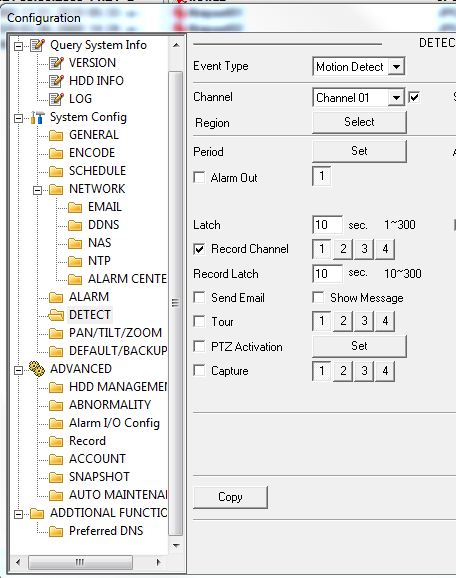Click the VERSION notepad icon
The width and height of the screenshot is (456, 578).
tap(56, 63)
